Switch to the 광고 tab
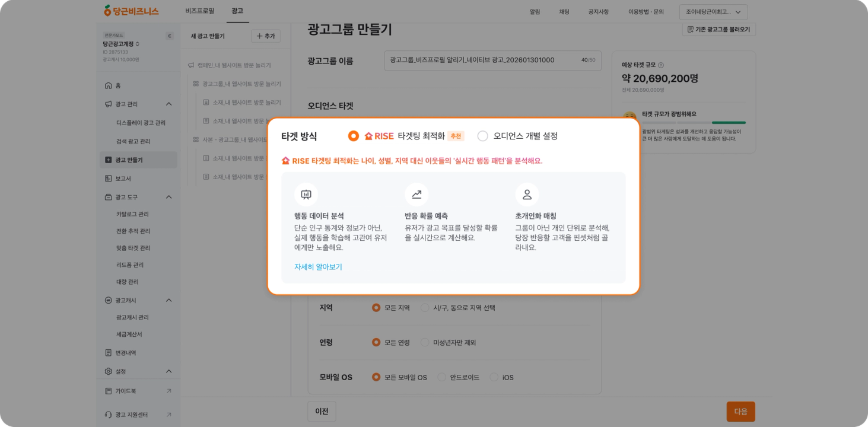Image resolution: width=868 pixels, height=427 pixels. 237,11
